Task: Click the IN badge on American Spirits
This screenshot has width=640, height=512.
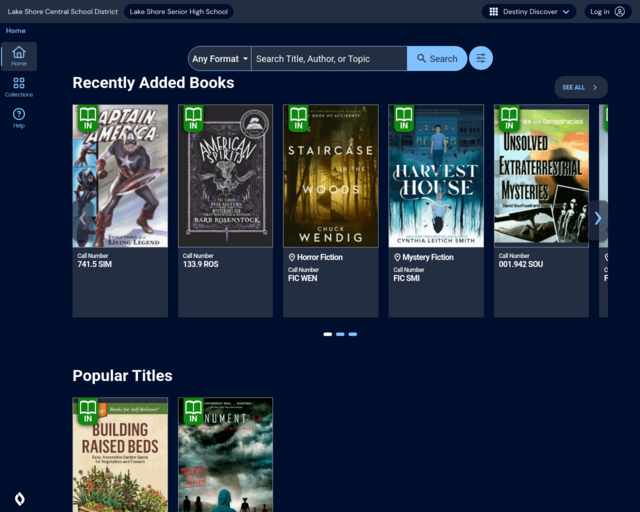Action: tap(193, 118)
